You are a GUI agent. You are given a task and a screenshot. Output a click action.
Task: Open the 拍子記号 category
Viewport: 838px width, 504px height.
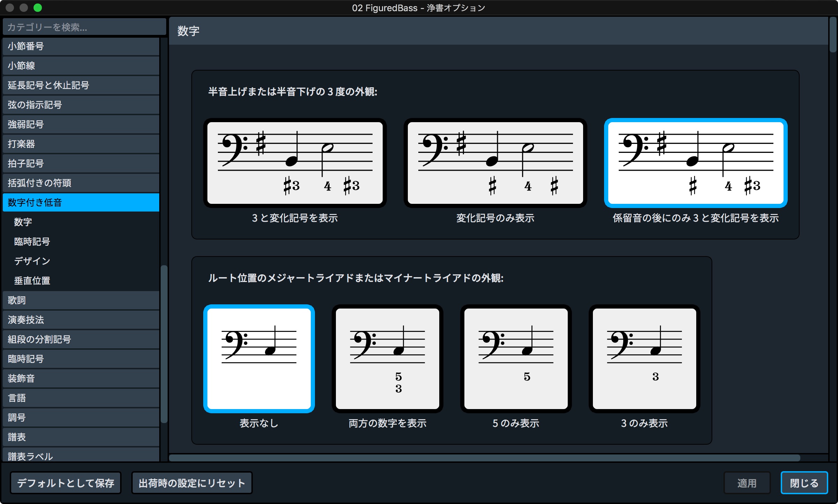click(x=81, y=163)
